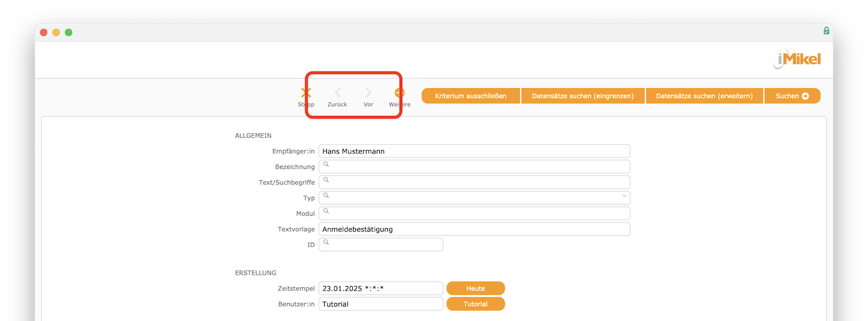
Task: Click the Typ label
Action: point(309,198)
